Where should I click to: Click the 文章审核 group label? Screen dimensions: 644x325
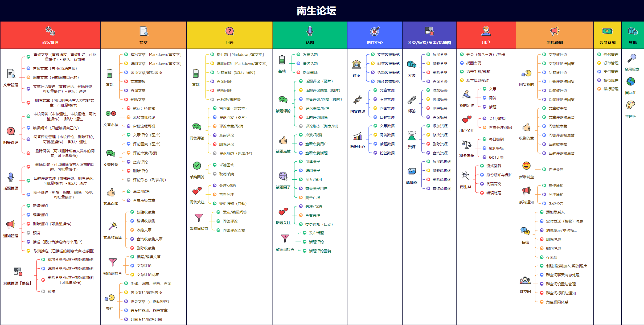111,125
